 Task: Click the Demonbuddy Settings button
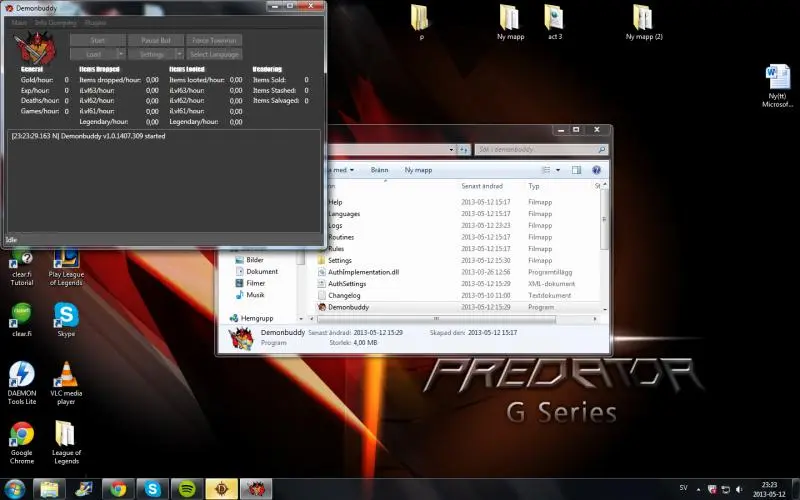pyautogui.click(x=152, y=54)
